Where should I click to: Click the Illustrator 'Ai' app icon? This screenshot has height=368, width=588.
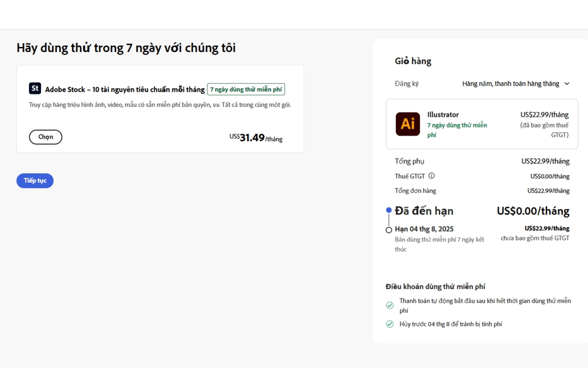tap(408, 124)
